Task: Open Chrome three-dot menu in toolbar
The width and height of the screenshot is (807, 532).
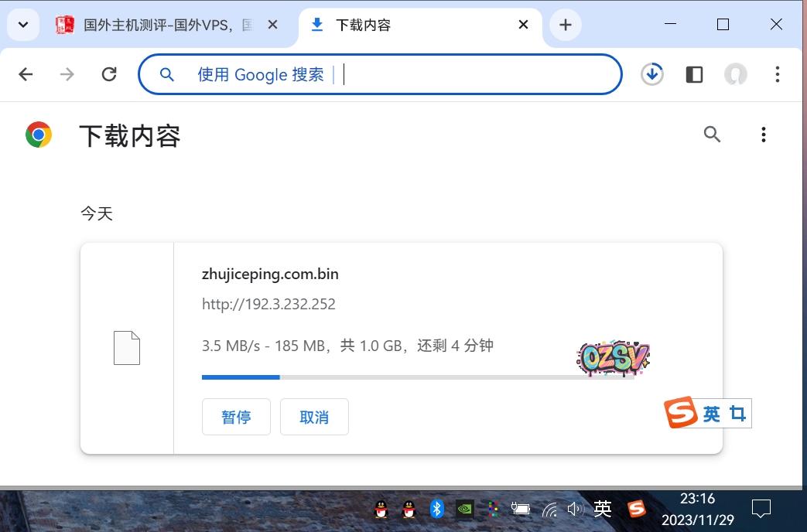Action: tap(777, 74)
